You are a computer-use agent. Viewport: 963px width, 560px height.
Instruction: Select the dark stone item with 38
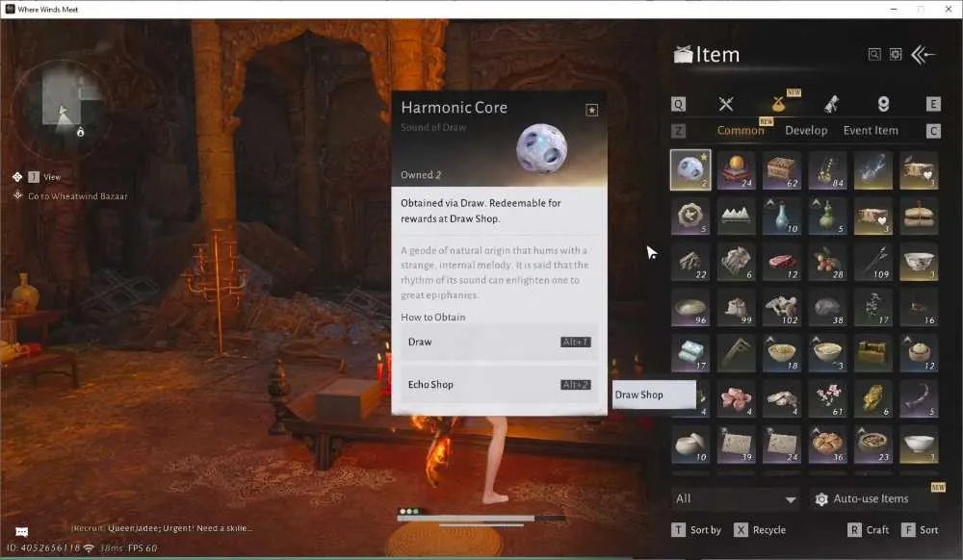(827, 307)
